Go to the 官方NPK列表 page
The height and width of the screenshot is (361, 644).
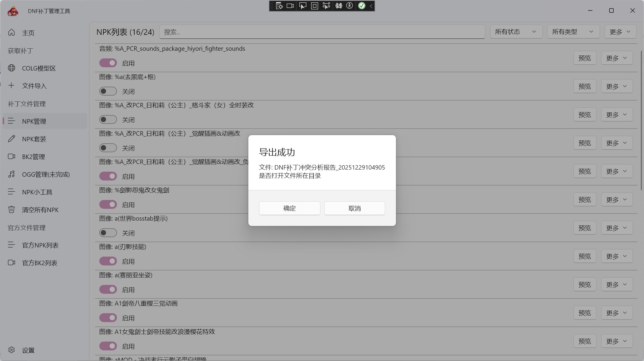pyautogui.click(x=40, y=245)
